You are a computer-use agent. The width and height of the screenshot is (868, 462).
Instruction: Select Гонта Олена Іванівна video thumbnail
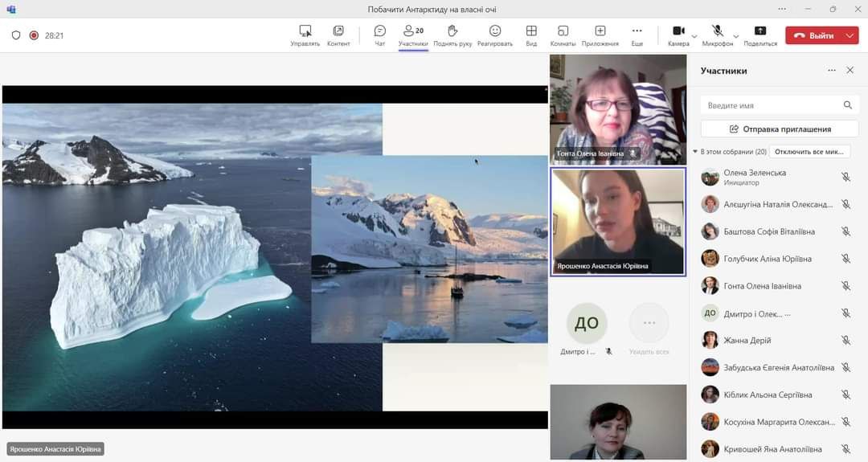pyautogui.click(x=618, y=109)
